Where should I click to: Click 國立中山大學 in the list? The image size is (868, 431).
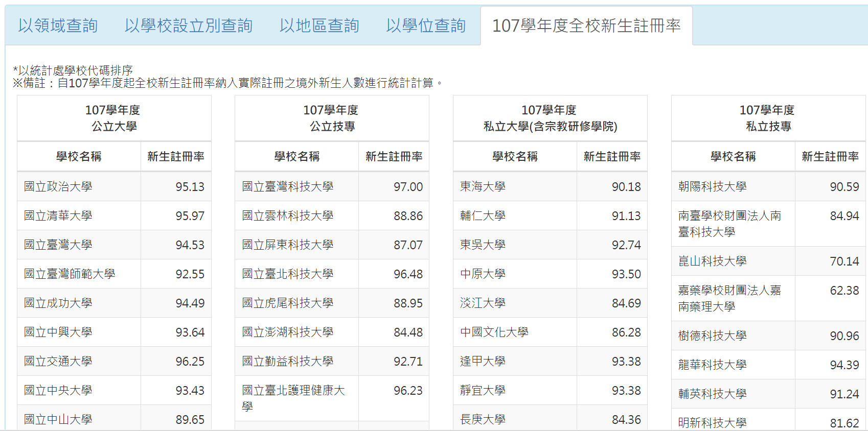click(x=58, y=419)
